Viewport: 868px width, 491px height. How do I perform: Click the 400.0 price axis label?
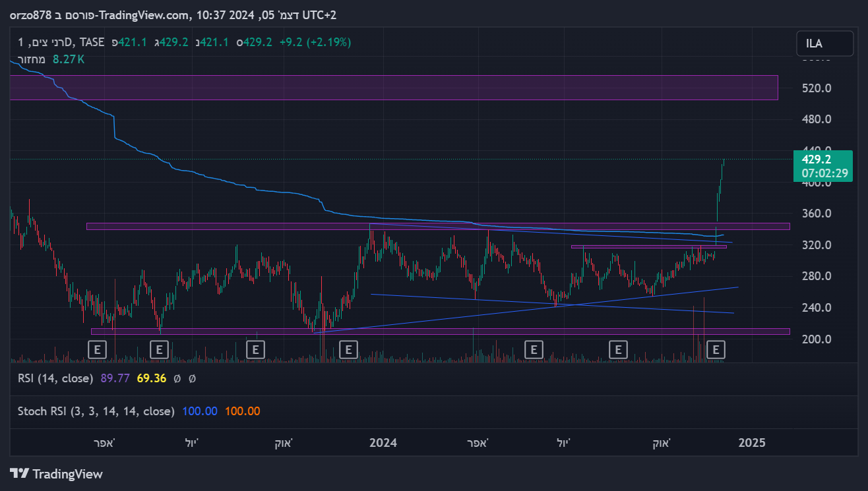pos(817,183)
